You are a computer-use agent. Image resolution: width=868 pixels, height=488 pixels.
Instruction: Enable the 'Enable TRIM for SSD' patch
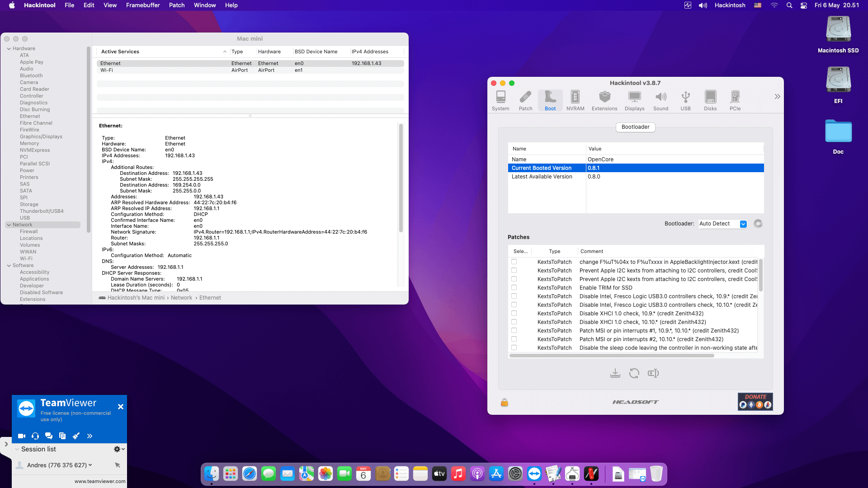[514, 287]
